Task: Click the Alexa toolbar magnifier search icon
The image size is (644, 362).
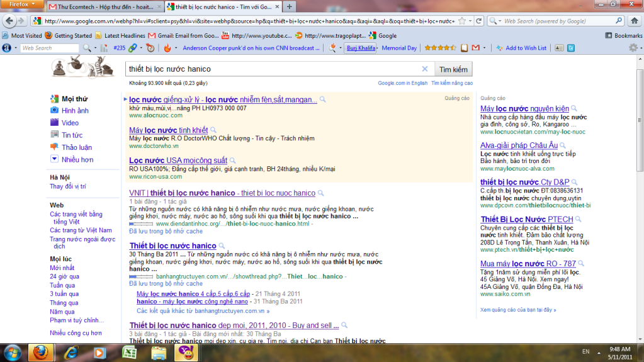Action: pos(87,48)
